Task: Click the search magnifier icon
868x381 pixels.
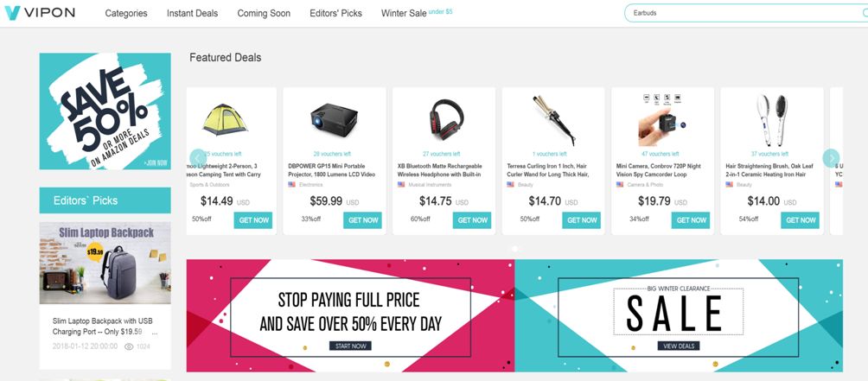Action: (865, 13)
